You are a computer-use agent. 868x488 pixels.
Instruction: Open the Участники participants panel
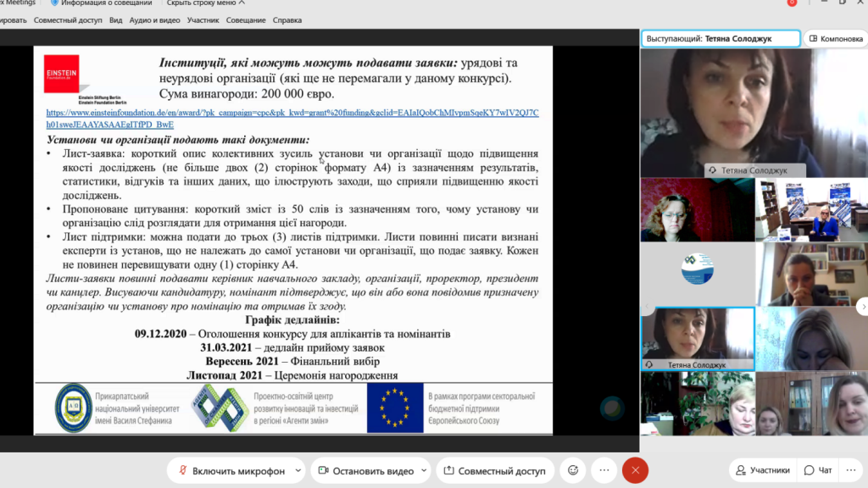[762, 470]
